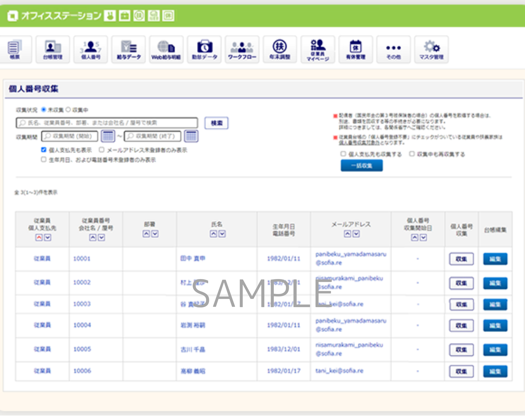The image size is (525, 420).
Task: Open the マスタ管理 master settings gear icon
Action: [432, 50]
